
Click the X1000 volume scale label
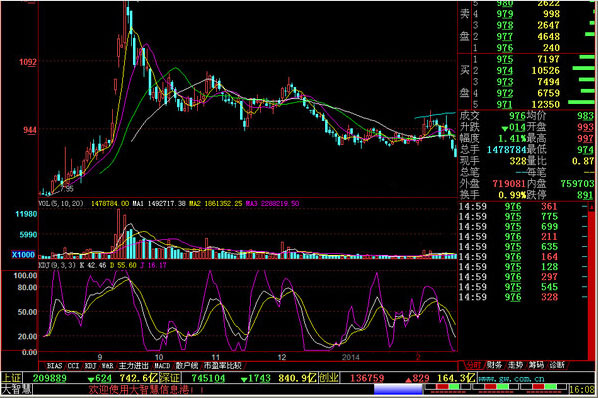point(23,254)
